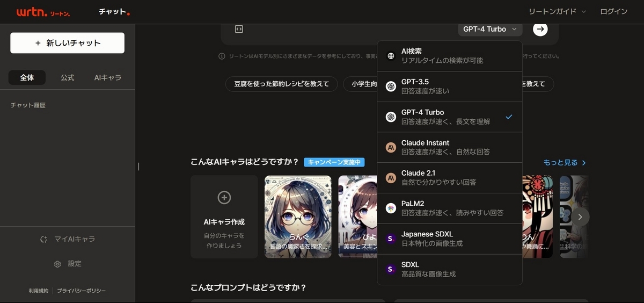
Task: Click the code bracket icon in input box
Action: pos(239,29)
